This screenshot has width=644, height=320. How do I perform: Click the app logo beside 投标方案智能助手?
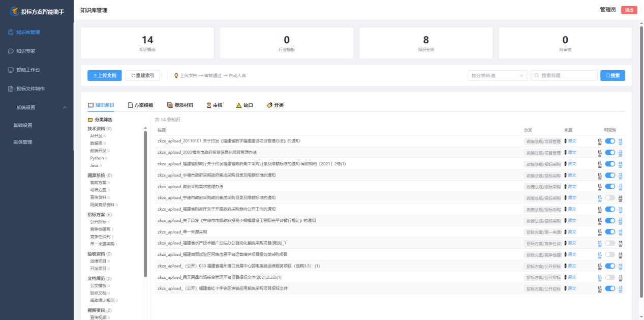coord(14,11)
